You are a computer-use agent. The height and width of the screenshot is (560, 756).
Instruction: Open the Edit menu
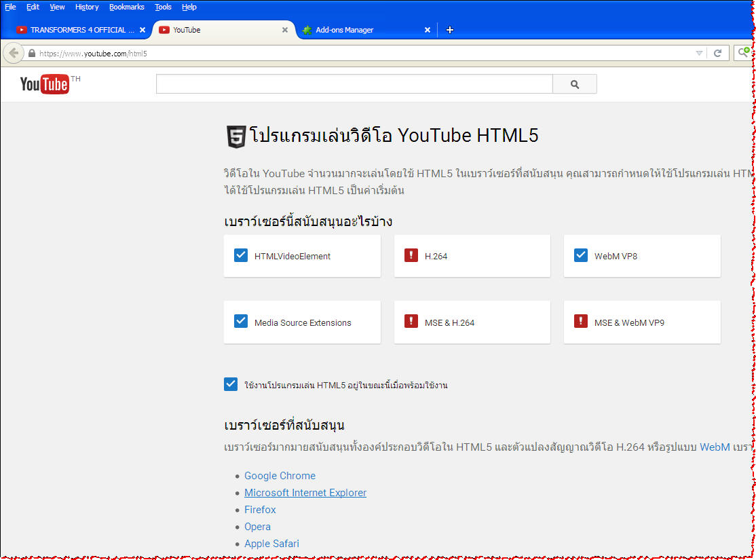tap(33, 7)
